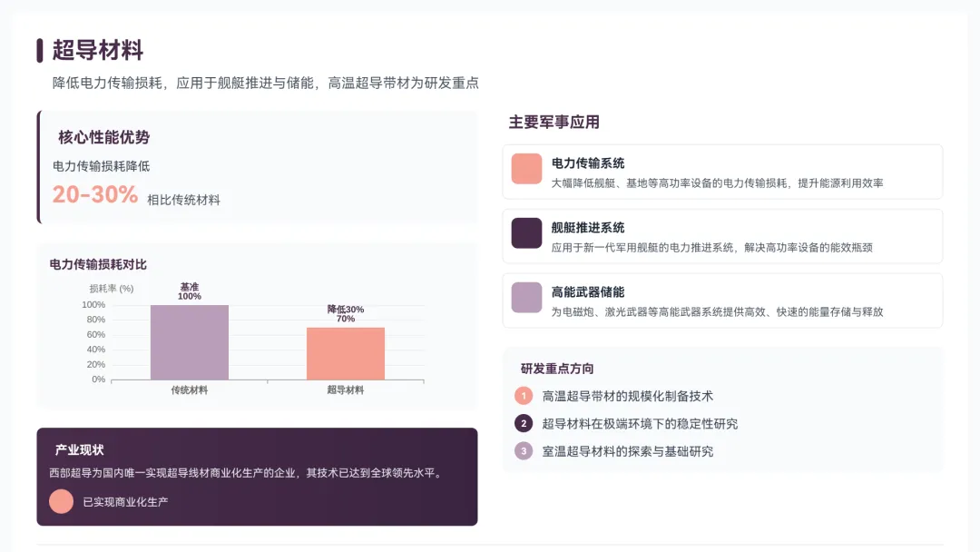This screenshot has height=552, width=980.
Task: Click 高温超导带材的规模化制备技术 list item
Action: (628, 396)
